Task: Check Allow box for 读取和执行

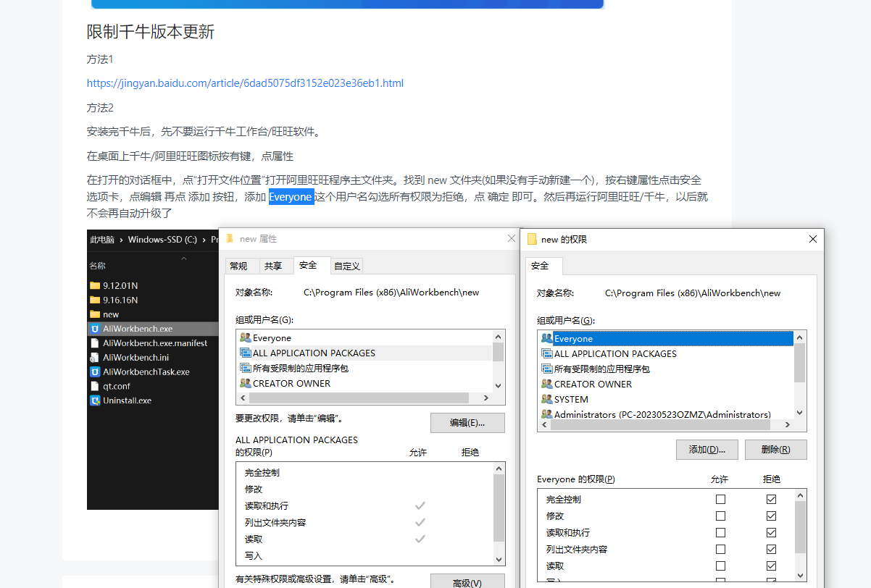Action: tap(720, 533)
